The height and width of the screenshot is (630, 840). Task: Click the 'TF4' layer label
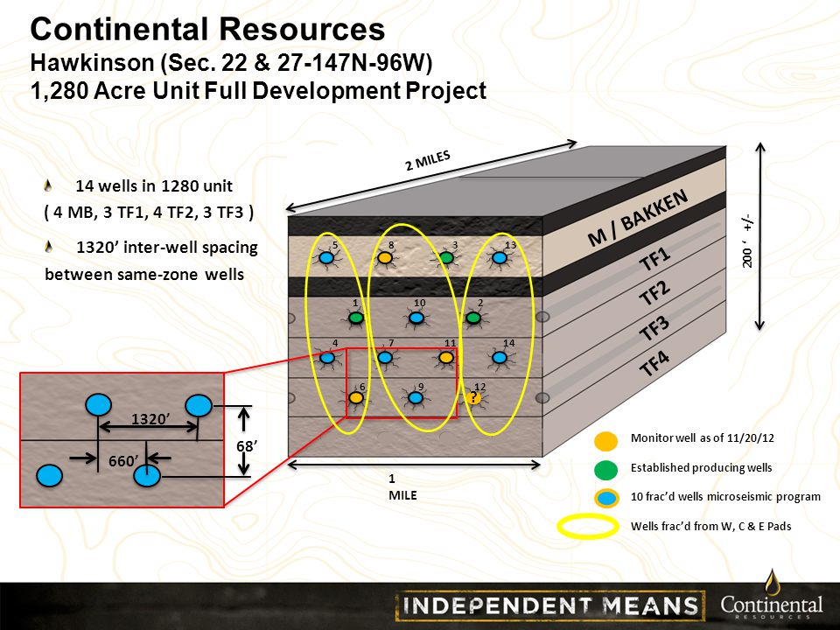[654, 363]
